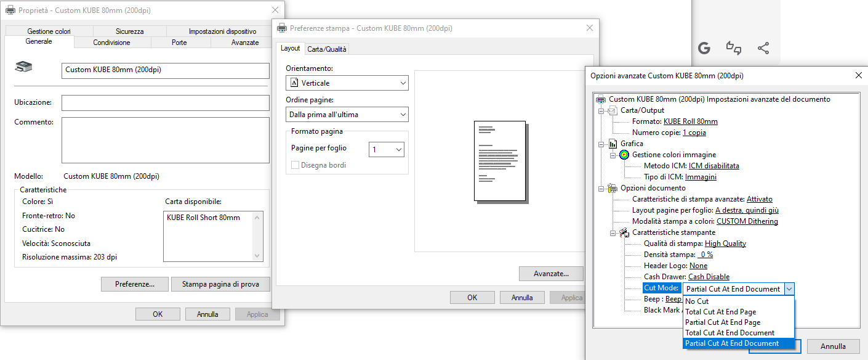Switch to the Carta/Qualità tab
The height and width of the screenshot is (360, 868).
[327, 49]
